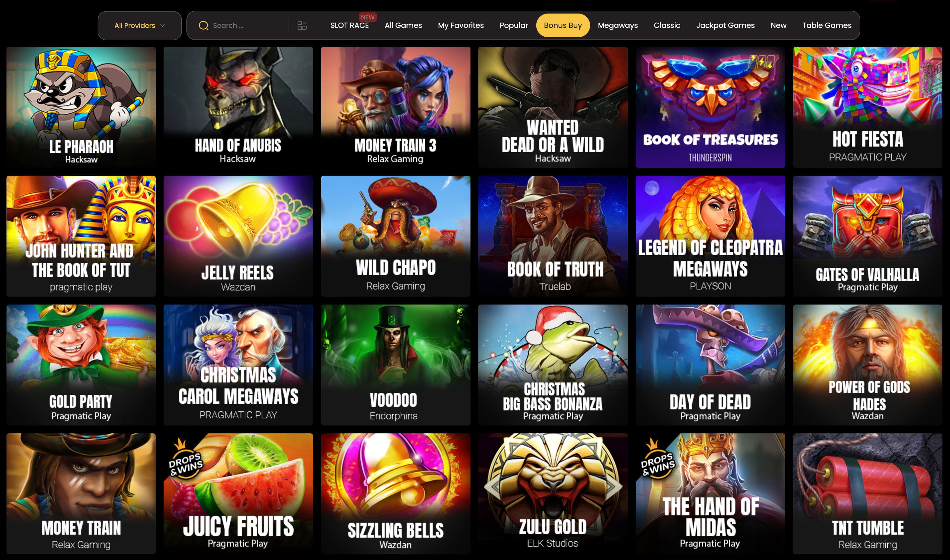Image resolution: width=950 pixels, height=560 pixels.
Task: Open the Table Games tab
Action: pyautogui.click(x=826, y=25)
